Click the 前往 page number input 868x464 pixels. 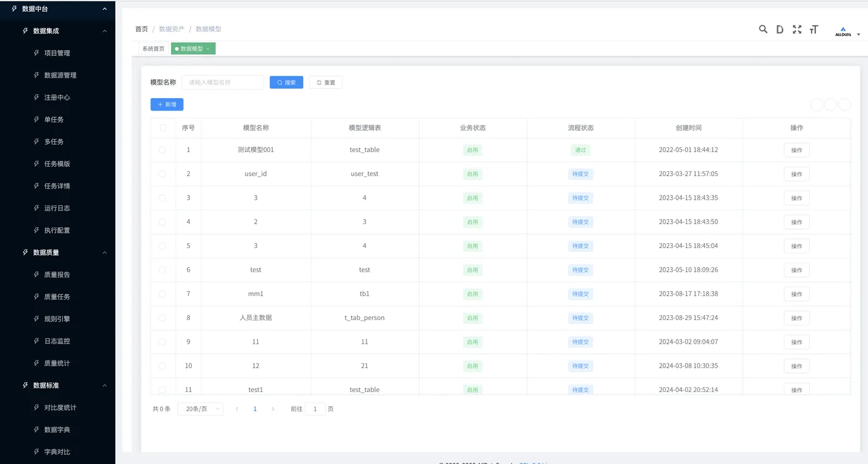(x=315, y=409)
